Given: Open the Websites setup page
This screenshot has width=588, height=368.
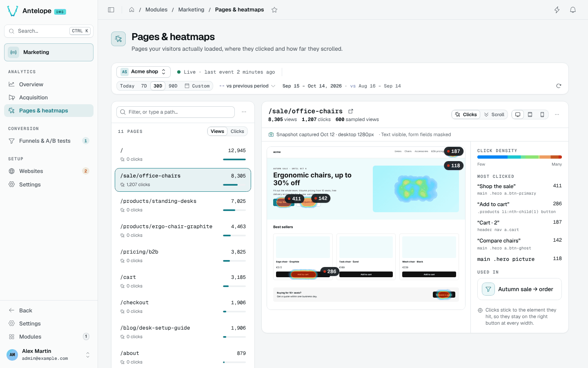Looking at the screenshot, I should (x=49, y=171).
